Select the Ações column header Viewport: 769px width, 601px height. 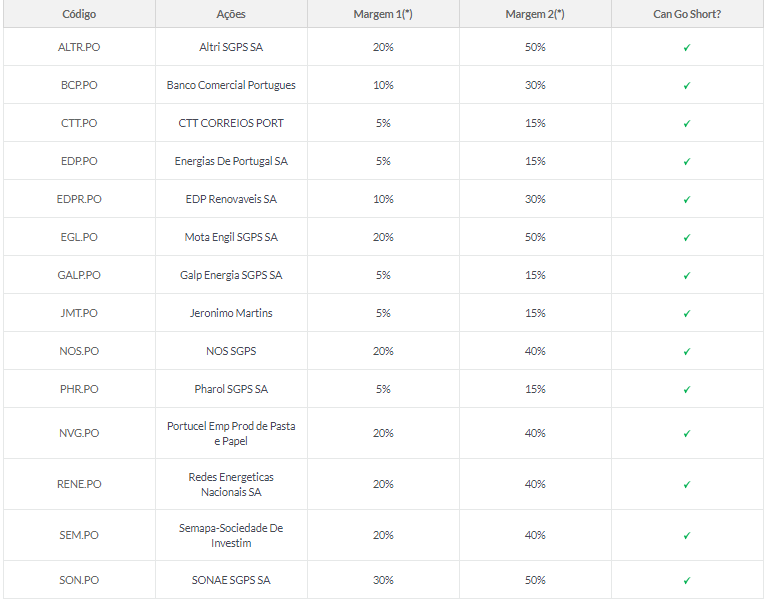[231, 14]
